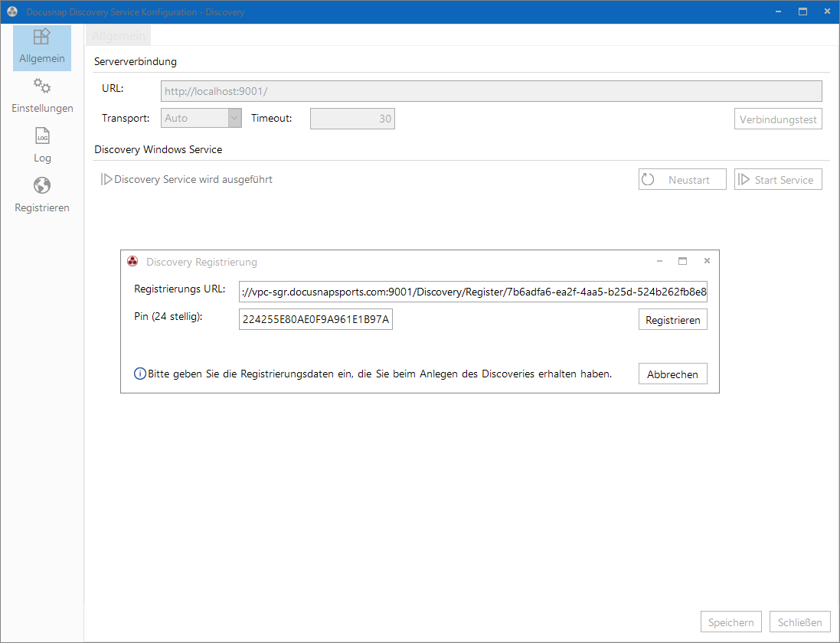This screenshot has height=643, width=840.
Task: Minimize the Discovery Registrierung dialog
Action: [659, 261]
